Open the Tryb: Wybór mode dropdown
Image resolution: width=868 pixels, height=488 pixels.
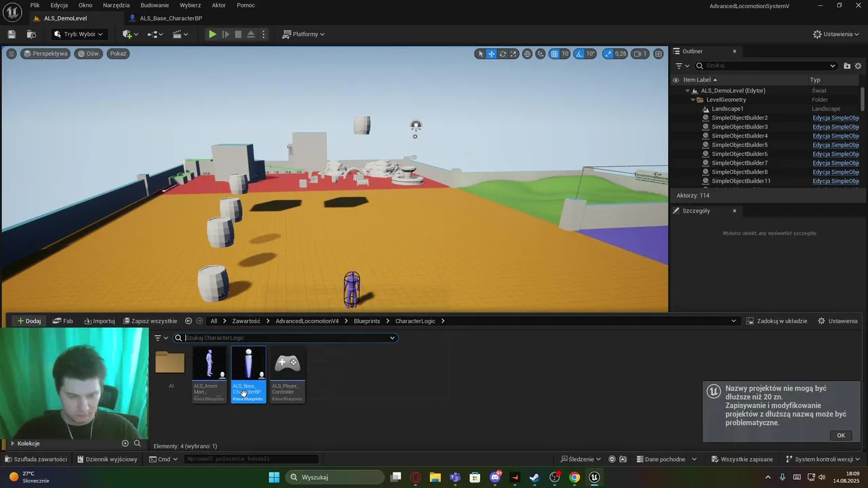tap(79, 34)
